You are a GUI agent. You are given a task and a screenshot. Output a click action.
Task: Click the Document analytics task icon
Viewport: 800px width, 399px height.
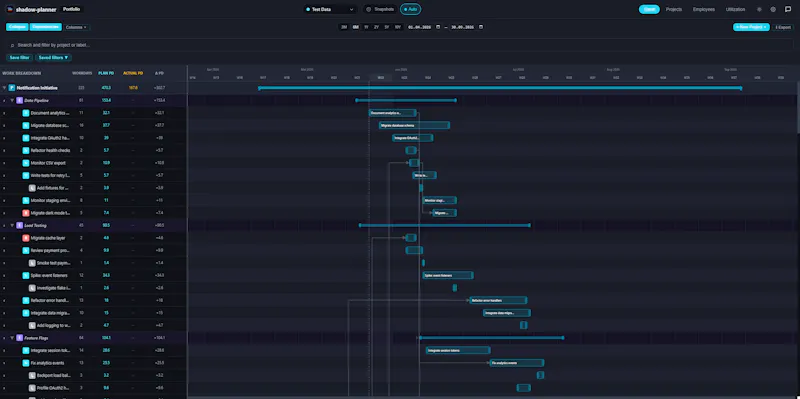point(26,113)
